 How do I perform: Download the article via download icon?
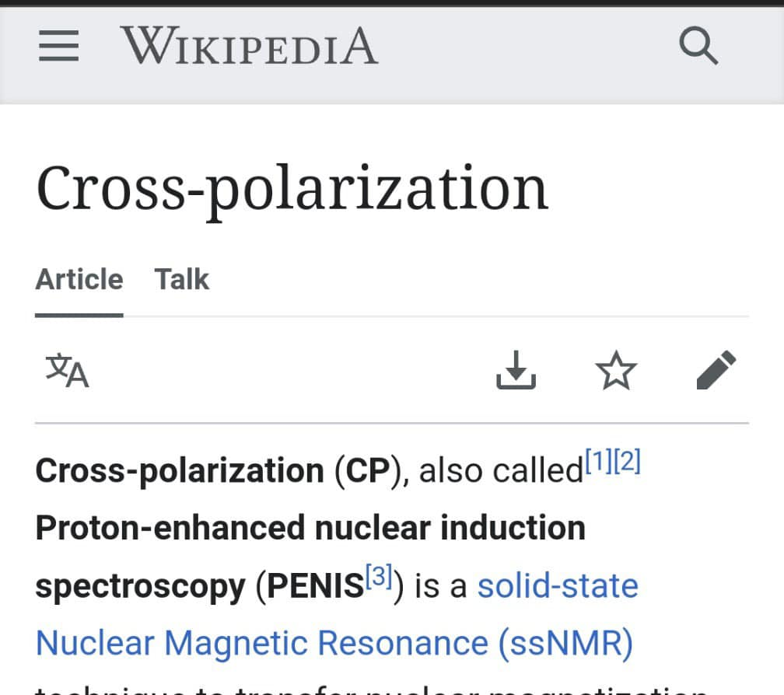click(516, 370)
